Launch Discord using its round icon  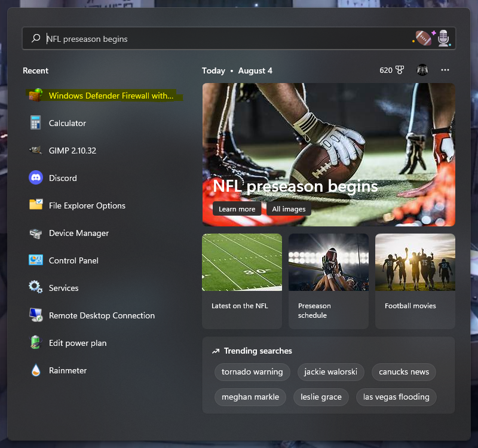pyautogui.click(x=36, y=177)
